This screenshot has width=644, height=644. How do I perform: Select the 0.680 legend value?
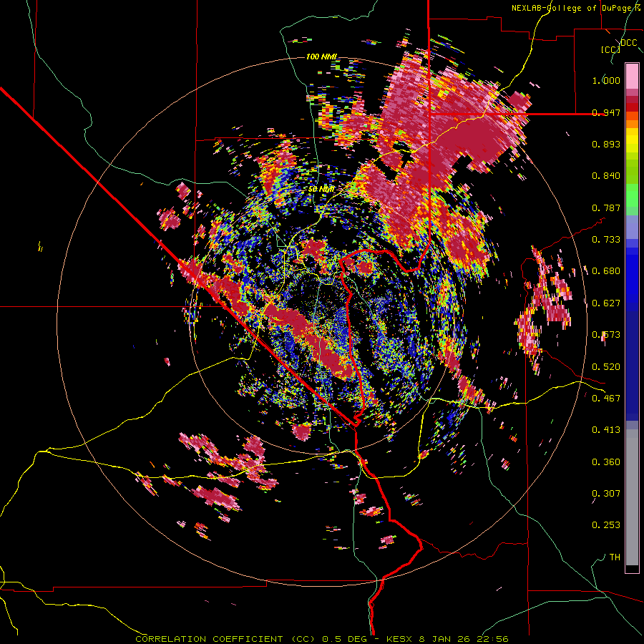(606, 271)
